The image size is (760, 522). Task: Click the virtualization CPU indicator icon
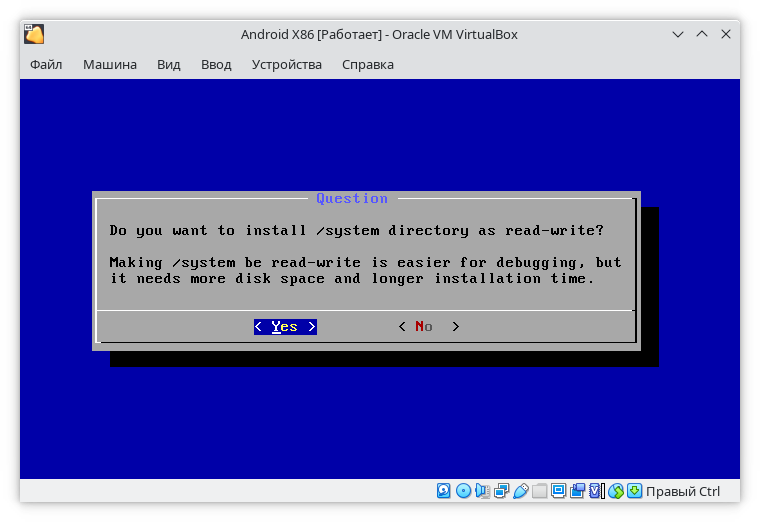597,491
